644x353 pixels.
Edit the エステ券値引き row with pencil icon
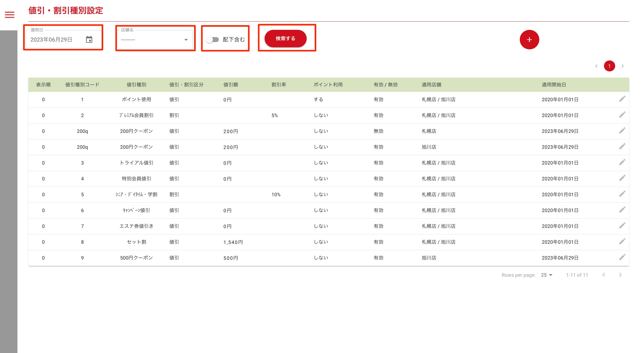(x=622, y=226)
